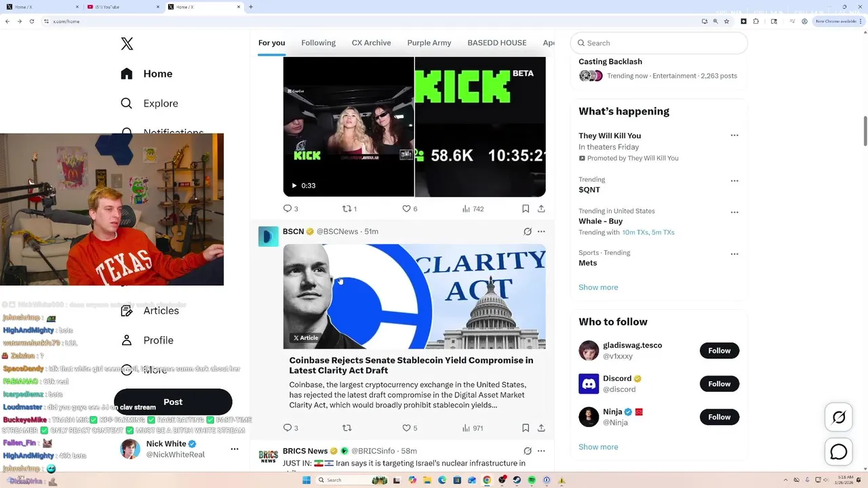Click Show more under What's happening
This screenshot has width=868, height=488.
click(598, 287)
